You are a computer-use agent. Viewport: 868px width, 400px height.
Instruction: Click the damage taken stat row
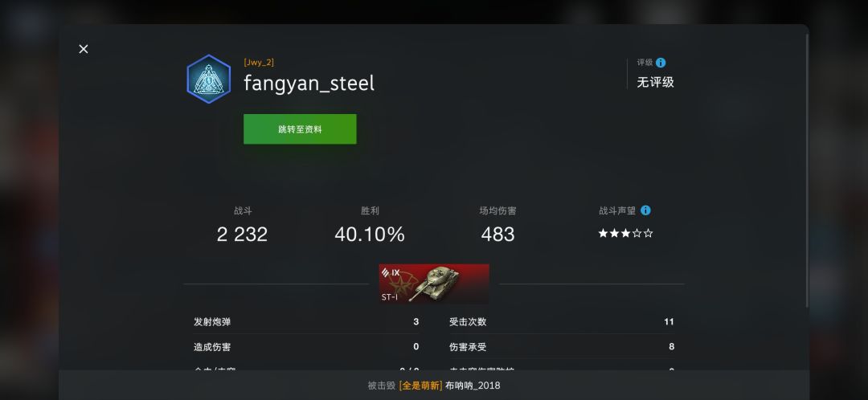click(561, 347)
